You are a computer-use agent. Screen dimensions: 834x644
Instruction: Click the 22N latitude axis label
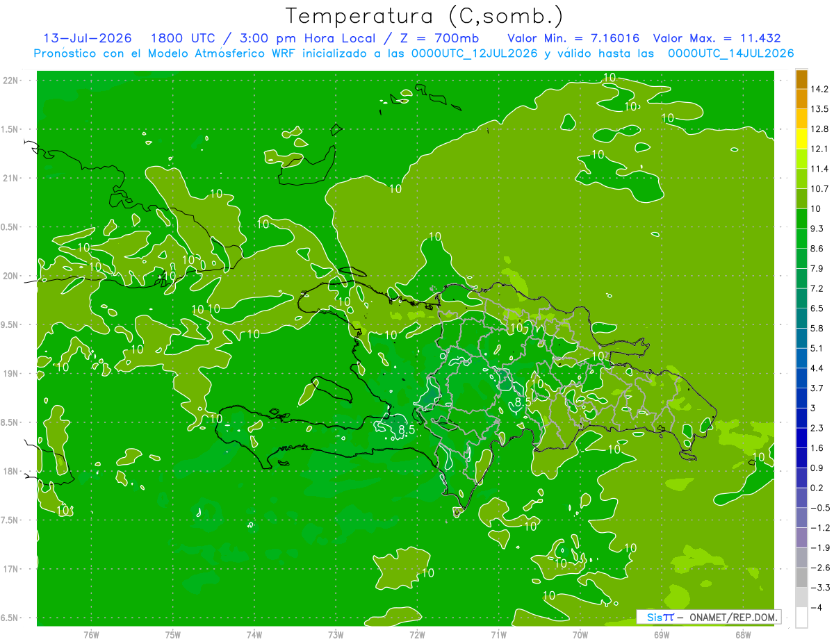pyautogui.click(x=10, y=81)
